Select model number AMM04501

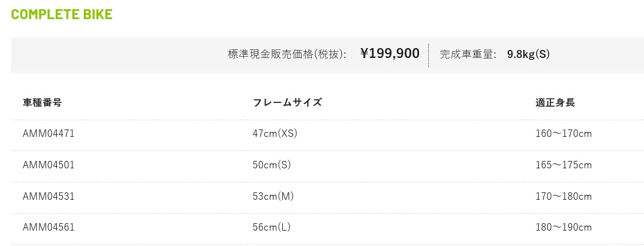coord(49,165)
